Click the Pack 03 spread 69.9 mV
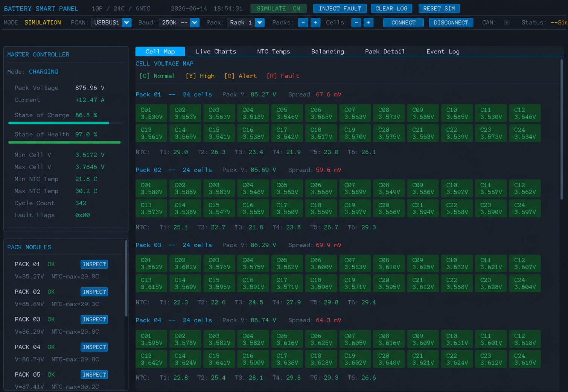Screen dimensions: 568x392 (328, 245)
